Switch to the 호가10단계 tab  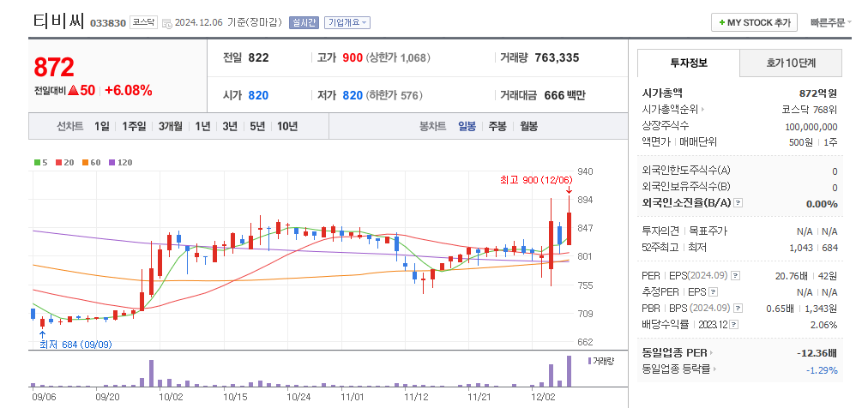click(791, 63)
